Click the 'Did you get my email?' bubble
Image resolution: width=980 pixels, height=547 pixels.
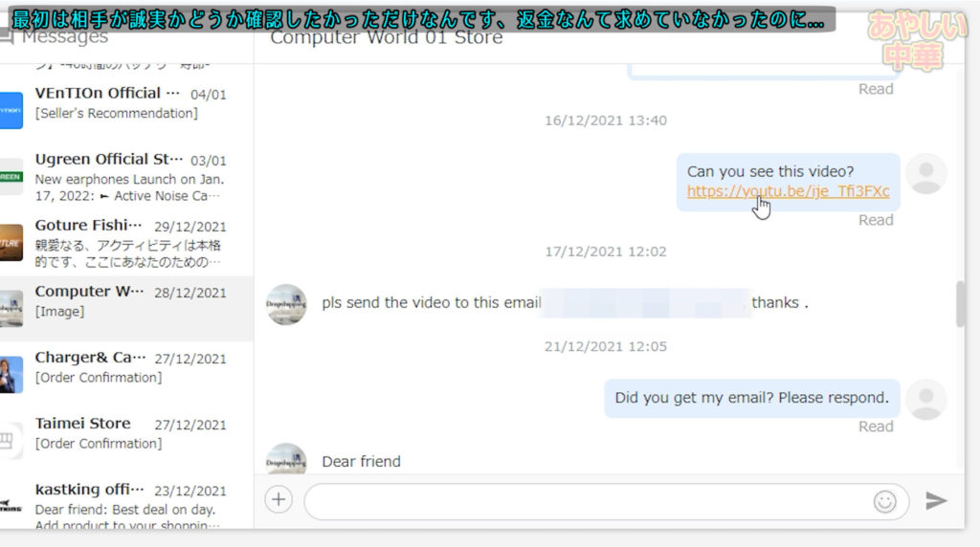click(x=751, y=398)
